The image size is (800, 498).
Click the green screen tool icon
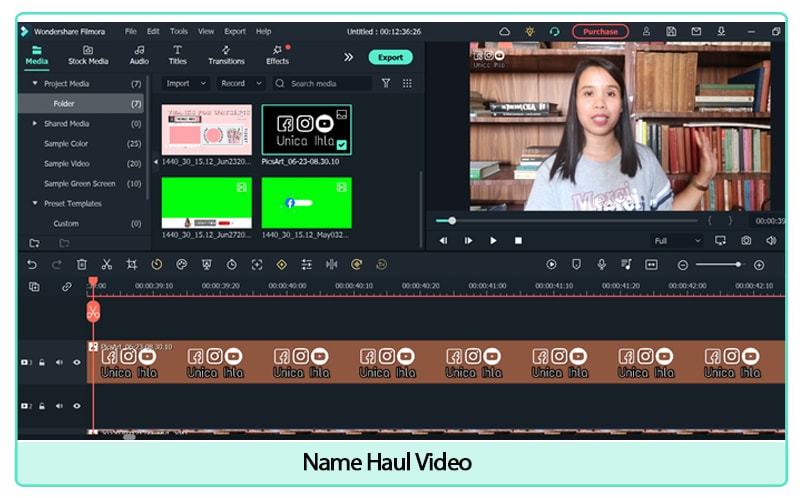point(207,264)
